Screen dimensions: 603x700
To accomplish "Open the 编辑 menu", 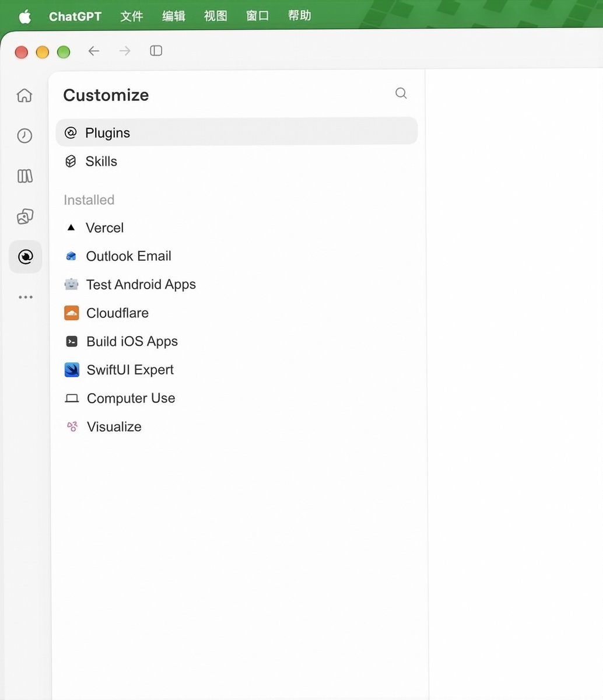I will (x=174, y=16).
